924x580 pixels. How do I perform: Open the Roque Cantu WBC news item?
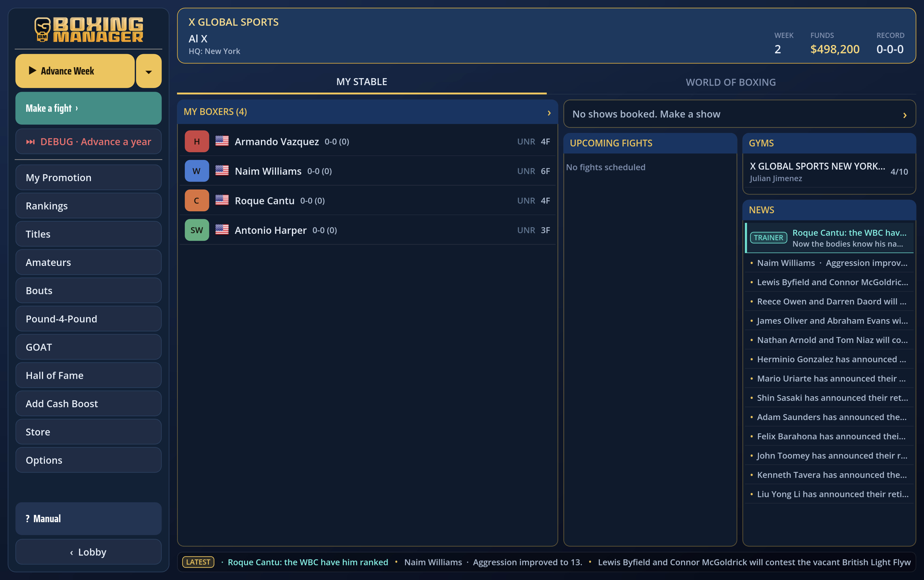(x=830, y=238)
